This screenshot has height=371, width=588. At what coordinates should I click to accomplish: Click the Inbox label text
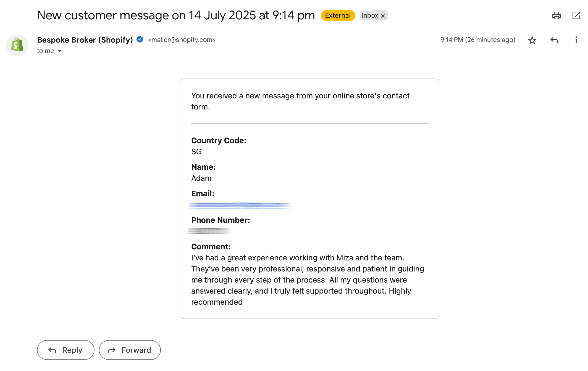click(x=370, y=15)
